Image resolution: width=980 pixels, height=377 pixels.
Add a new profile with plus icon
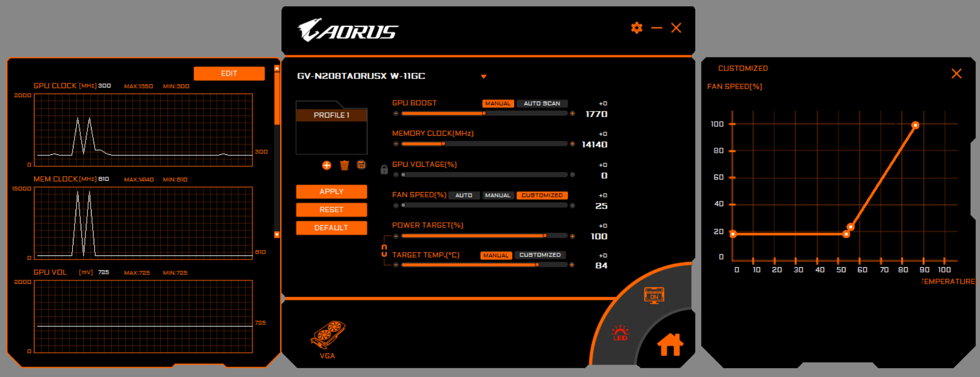point(326,165)
